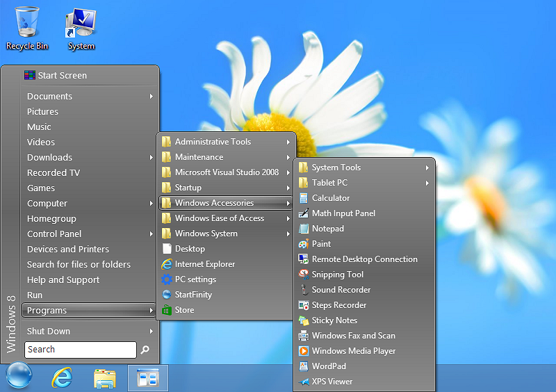Click the PC settings gear icon

click(167, 279)
